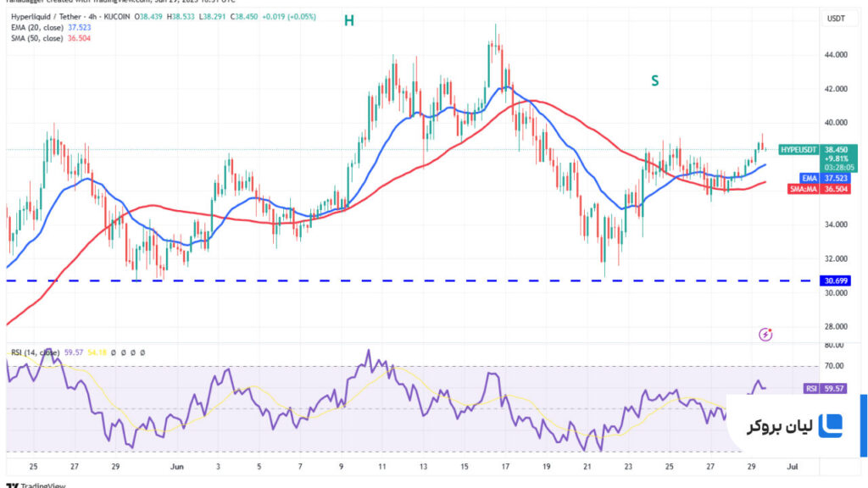
Task: Click the 17 date axis label
Action: coord(505,467)
